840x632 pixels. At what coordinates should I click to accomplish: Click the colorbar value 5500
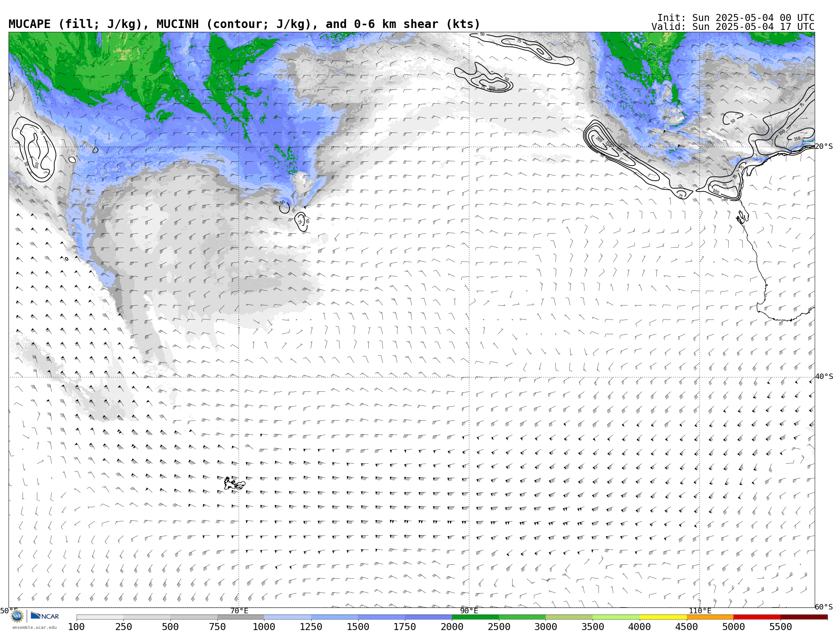coord(780,627)
